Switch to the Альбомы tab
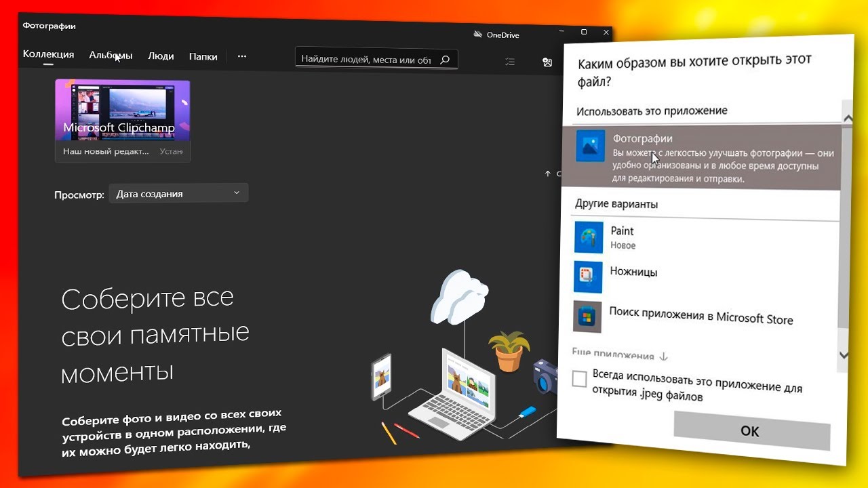Screen dimensions: 868x488 click(x=111, y=56)
